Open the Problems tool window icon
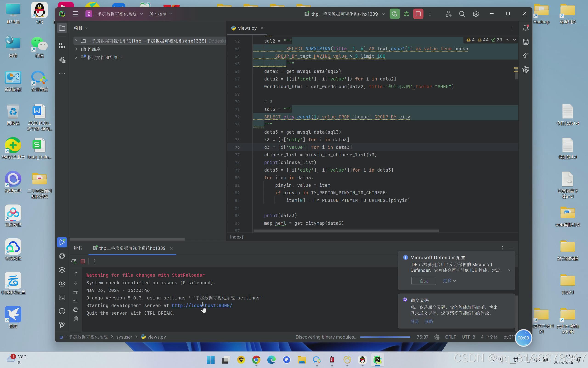The image size is (588, 368). [x=62, y=311]
